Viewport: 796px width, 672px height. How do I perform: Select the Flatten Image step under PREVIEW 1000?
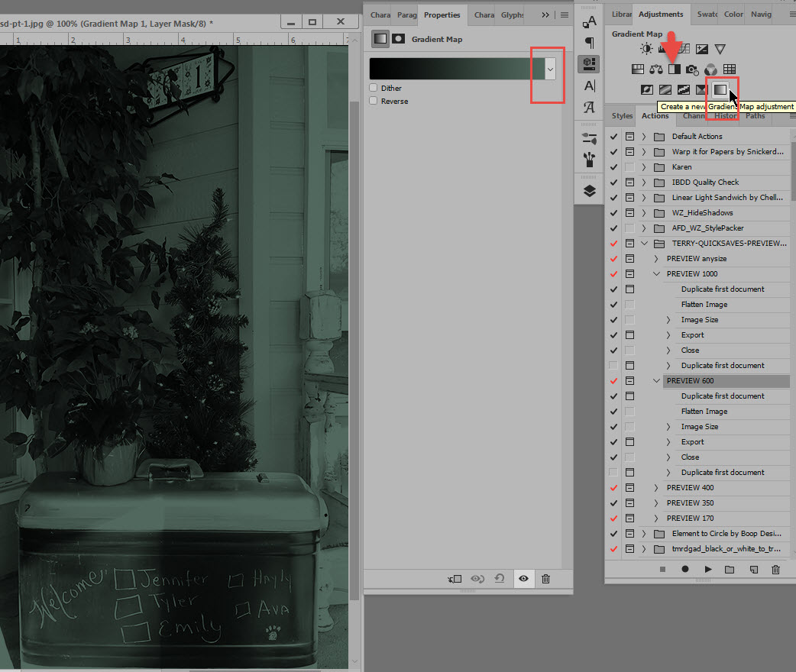pyautogui.click(x=704, y=305)
